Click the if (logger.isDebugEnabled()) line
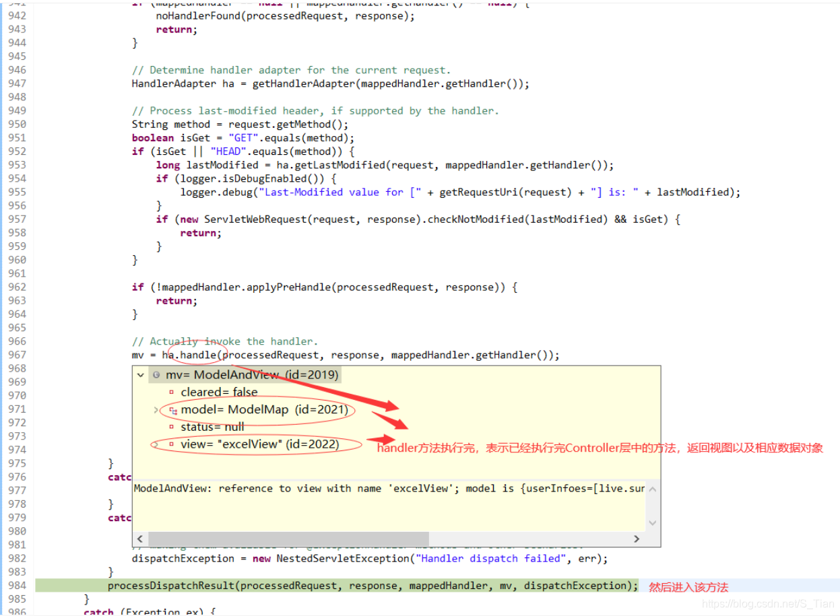The image size is (840, 616). (x=246, y=178)
